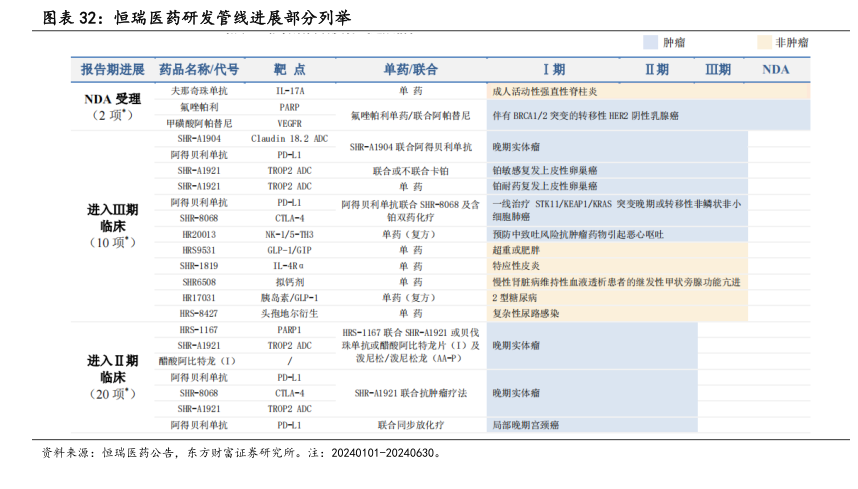Click the target cell 头孢地尔衍生

tap(289, 314)
